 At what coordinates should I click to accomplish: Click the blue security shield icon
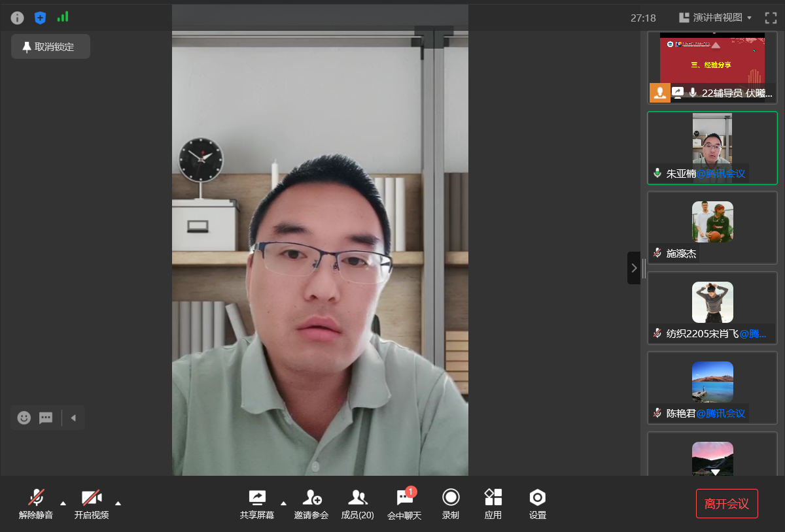coord(40,18)
